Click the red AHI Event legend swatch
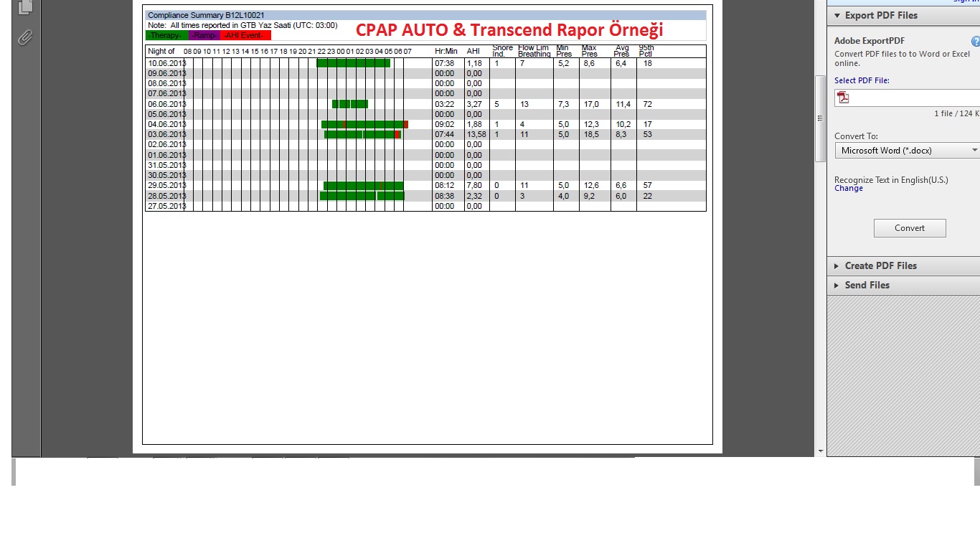This screenshot has height=551, width=980. (x=245, y=35)
